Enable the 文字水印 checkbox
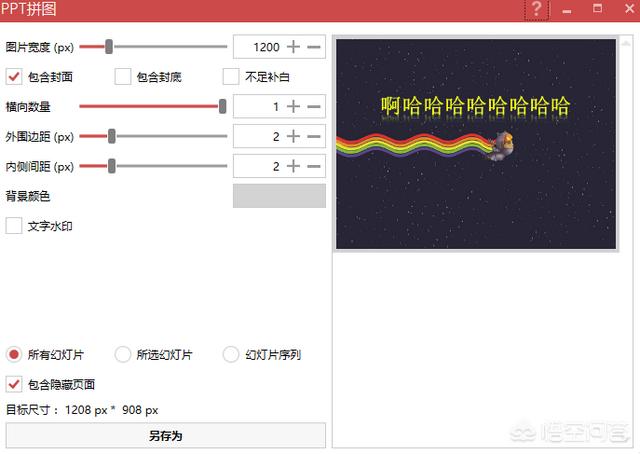 coord(14,226)
